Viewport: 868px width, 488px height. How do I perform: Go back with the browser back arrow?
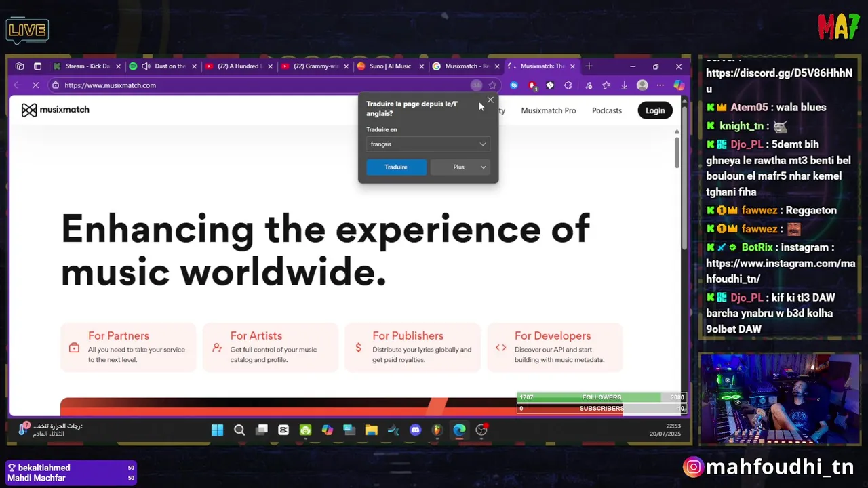coord(18,85)
